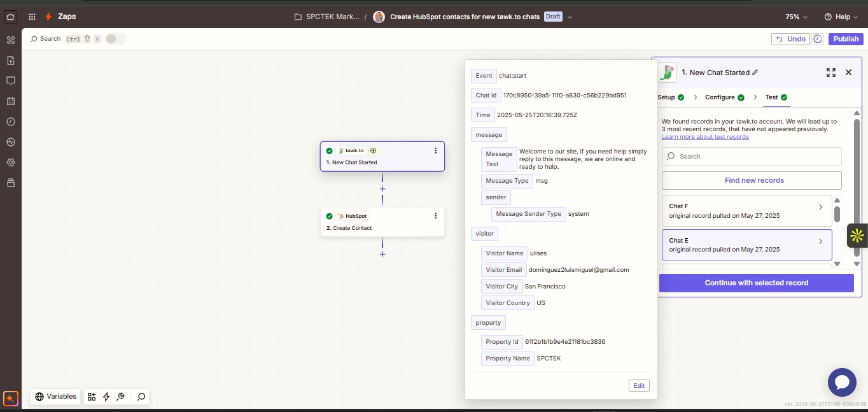
Task: Open the calendar icon in left sidebar
Action: click(x=10, y=101)
